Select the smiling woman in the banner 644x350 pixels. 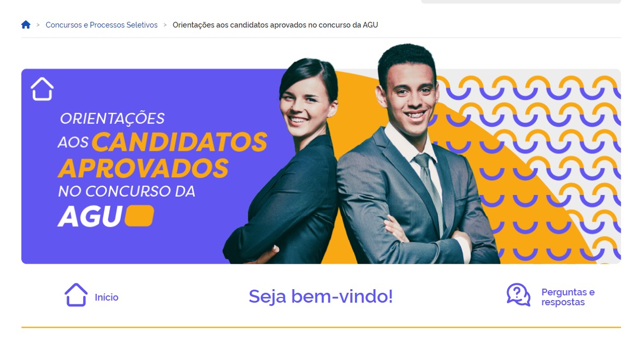pyautogui.click(x=284, y=161)
